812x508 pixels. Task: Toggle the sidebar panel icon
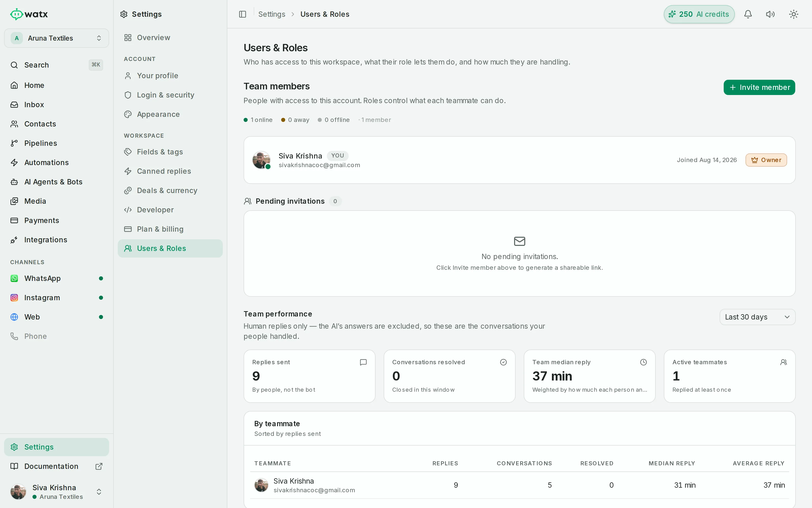click(243, 14)
